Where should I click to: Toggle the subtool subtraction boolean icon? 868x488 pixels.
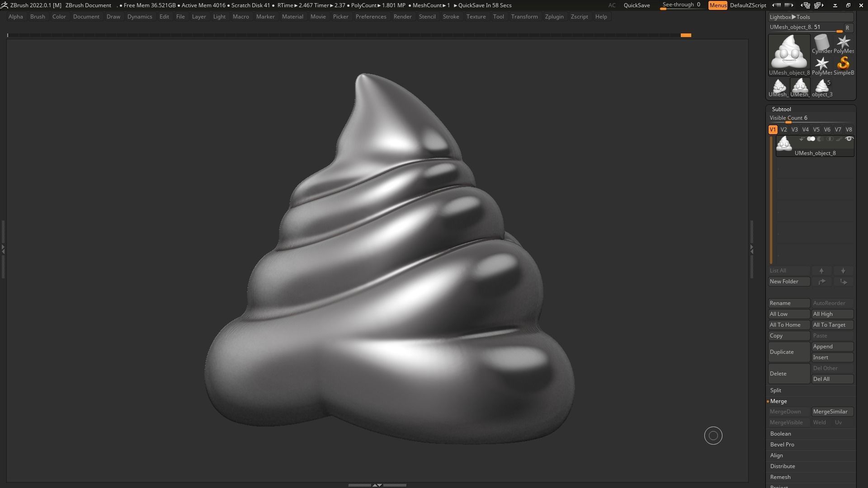820,139
